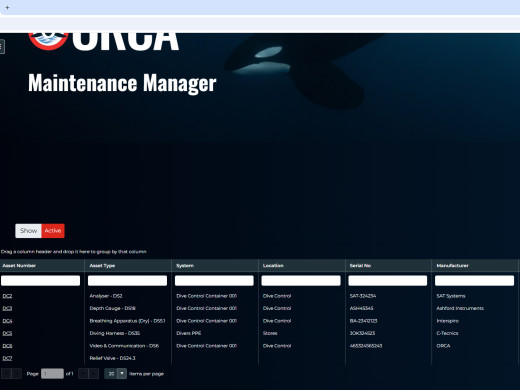Select 'Analyser - DS2' cell
520x390 pixels.
tap(106, 296)
